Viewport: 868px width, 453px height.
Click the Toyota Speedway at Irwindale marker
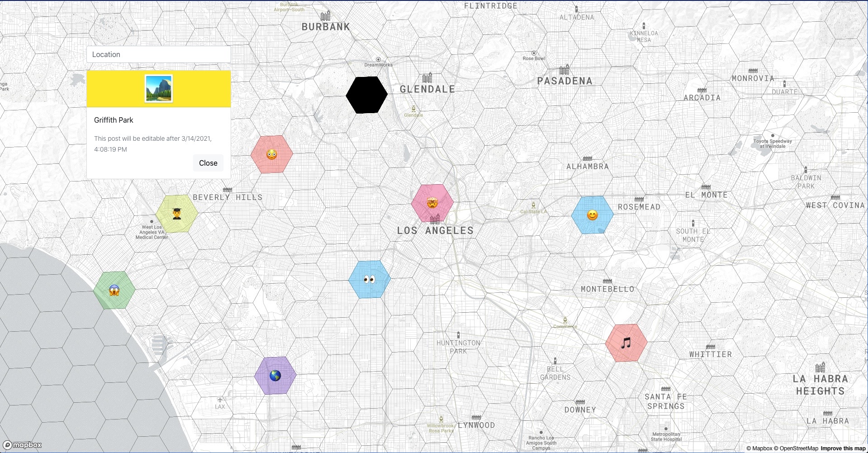click(x=773, y=135)
